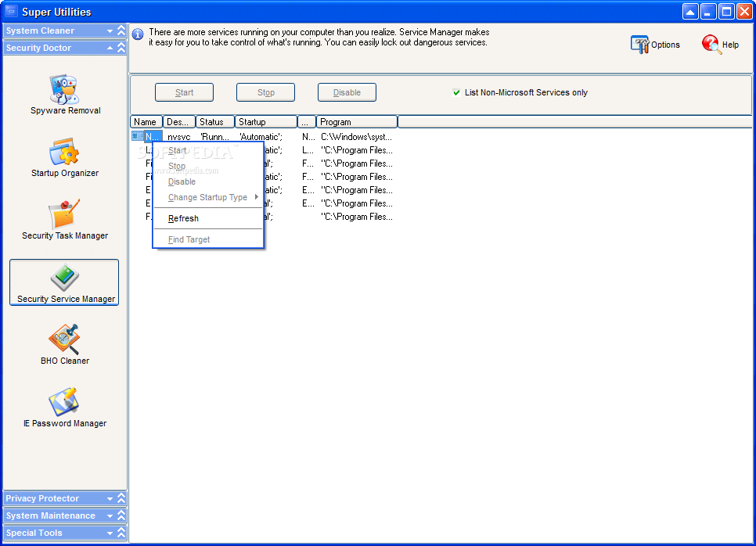Click double chevron on Privacy Protector header

tap(121, 498)
